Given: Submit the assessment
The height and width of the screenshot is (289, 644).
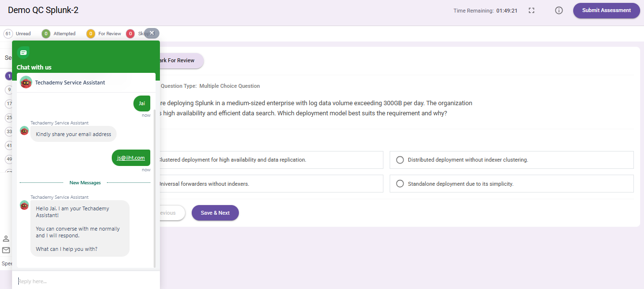Looking at the screenshot, I should [x=606, y=11].
